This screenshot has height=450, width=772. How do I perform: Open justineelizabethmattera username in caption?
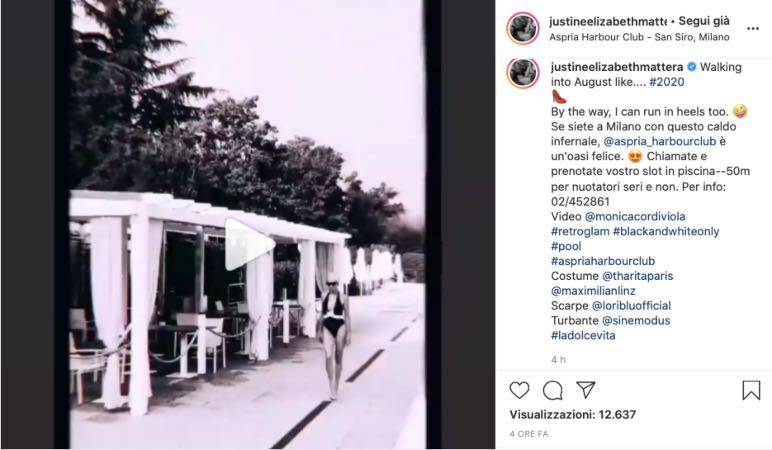click(x=617, y=67)
